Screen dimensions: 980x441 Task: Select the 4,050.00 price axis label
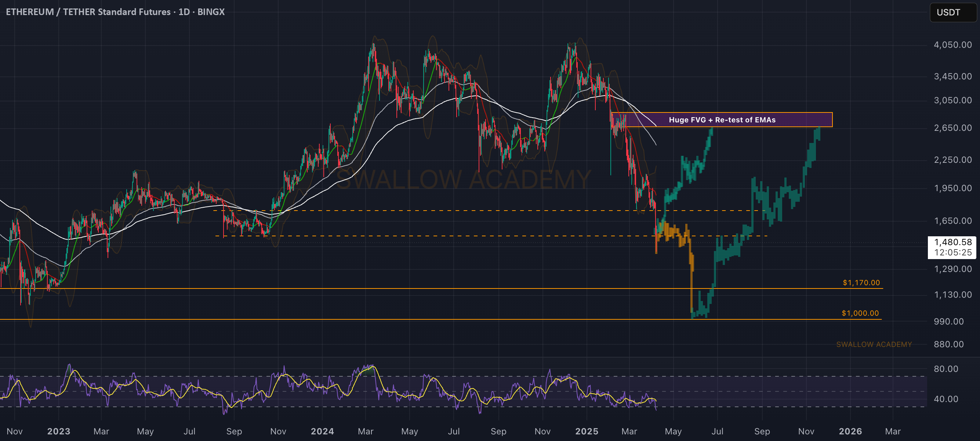[952, 45]
